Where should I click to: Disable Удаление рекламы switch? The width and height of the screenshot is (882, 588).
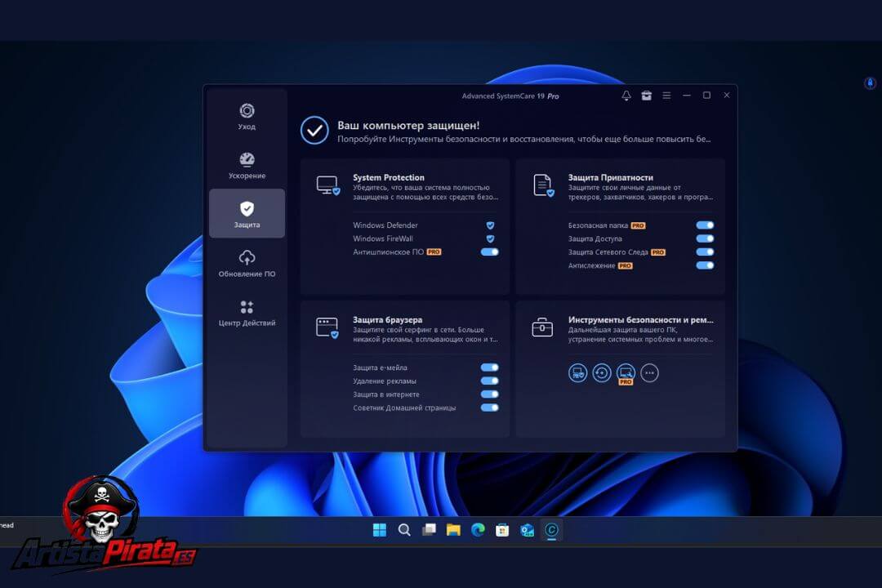[489, 381]
